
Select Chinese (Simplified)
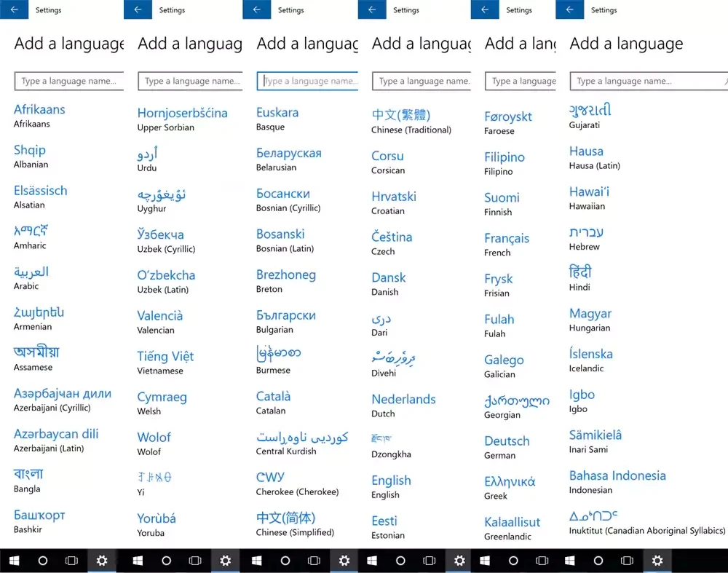point(295,524)
